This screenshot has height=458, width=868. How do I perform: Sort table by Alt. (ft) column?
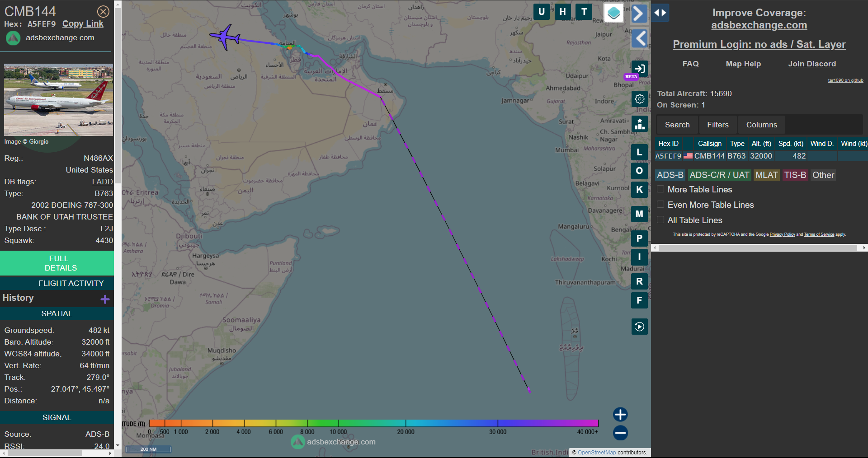click(x=761, y=144)
